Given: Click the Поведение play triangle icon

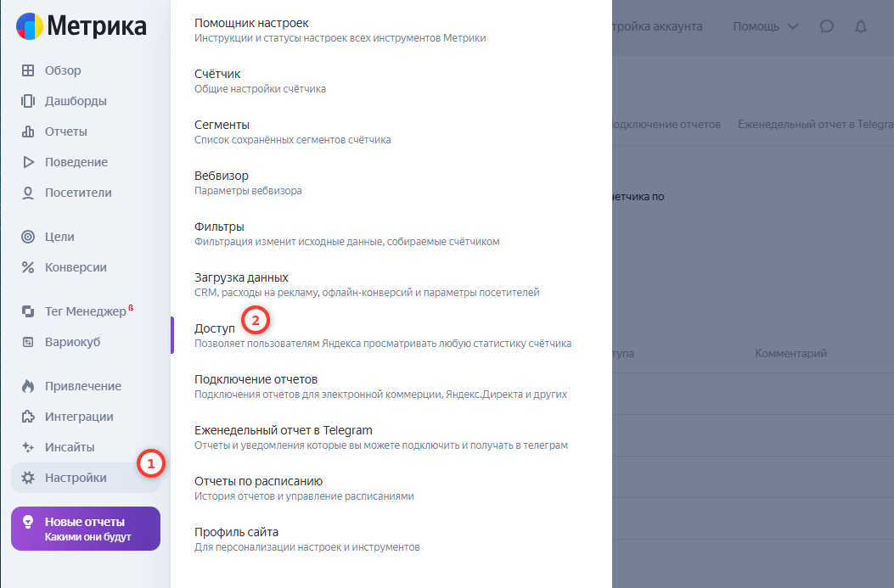Looking at the screenshot, I should coord(28,162).
